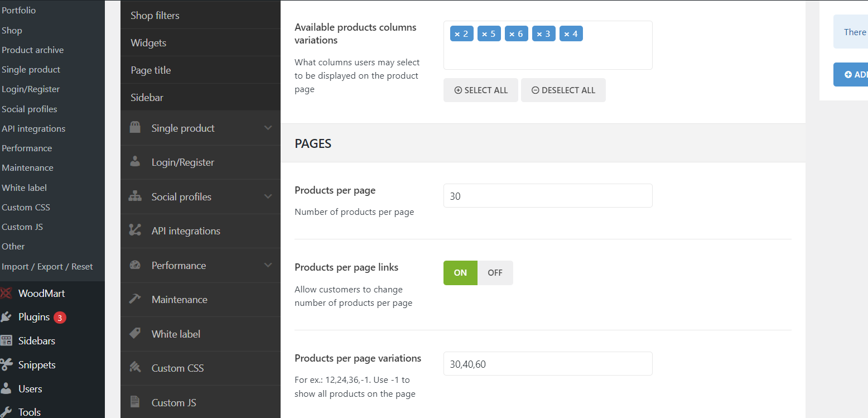Click the Social profiles sitemap icon

click(135, 196)
